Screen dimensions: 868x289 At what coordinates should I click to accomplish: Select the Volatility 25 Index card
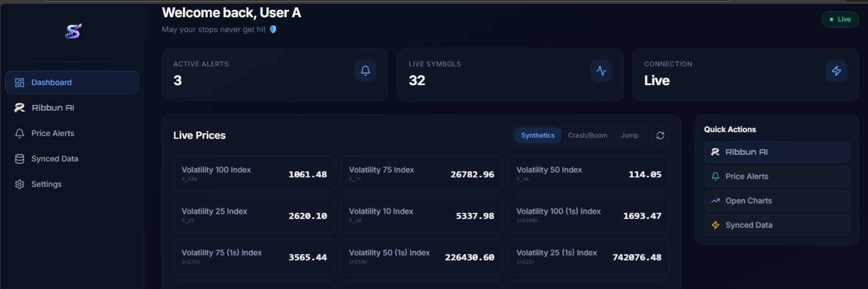point(254,215)
